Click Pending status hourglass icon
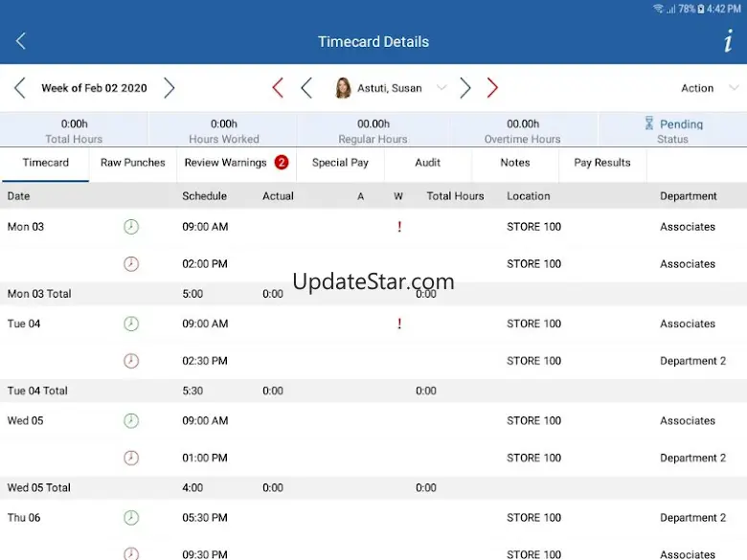747x560 pixels. [649, 123]
